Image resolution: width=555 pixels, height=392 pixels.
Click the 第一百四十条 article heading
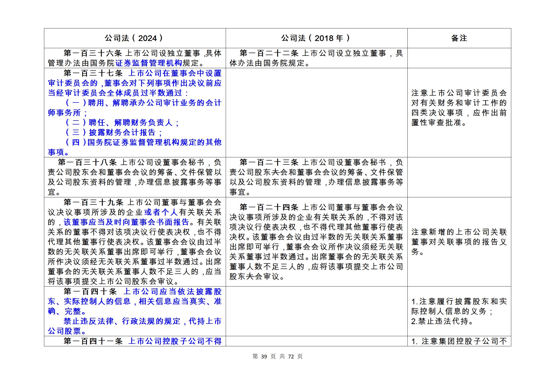point(90,291)
